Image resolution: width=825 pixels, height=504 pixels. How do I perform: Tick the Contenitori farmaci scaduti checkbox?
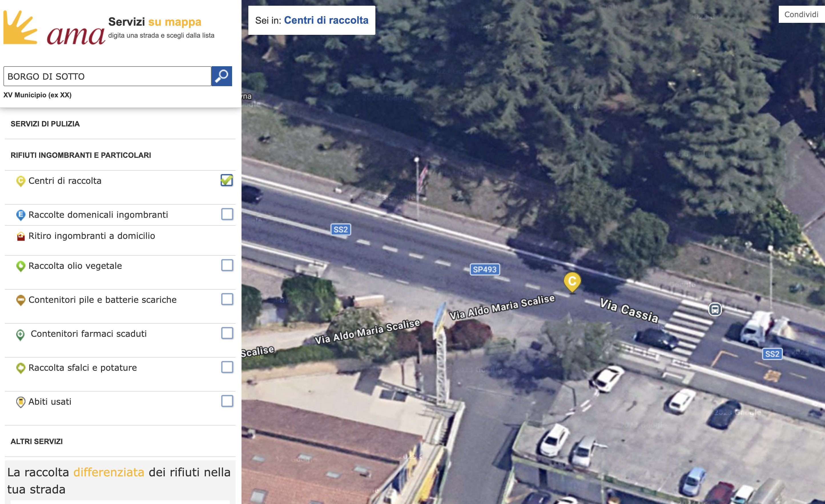(x=227, y=333)
